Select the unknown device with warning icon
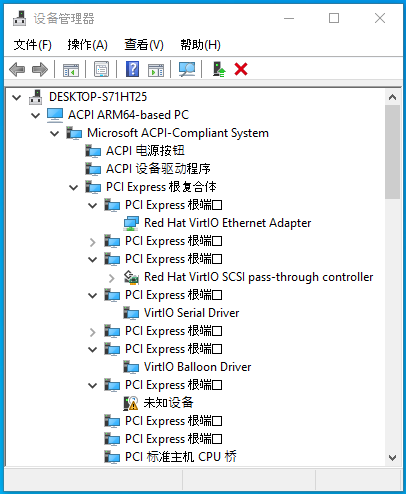The image size is (406, 494). pyautogui.click(x=168, y=403)
